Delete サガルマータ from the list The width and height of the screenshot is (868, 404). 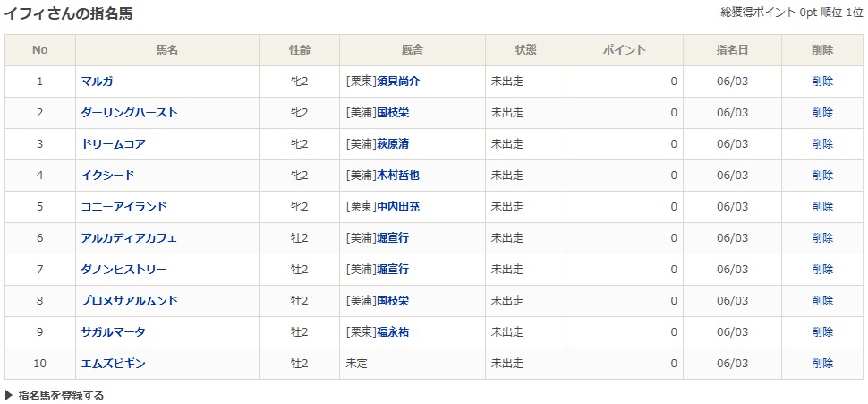822,332
